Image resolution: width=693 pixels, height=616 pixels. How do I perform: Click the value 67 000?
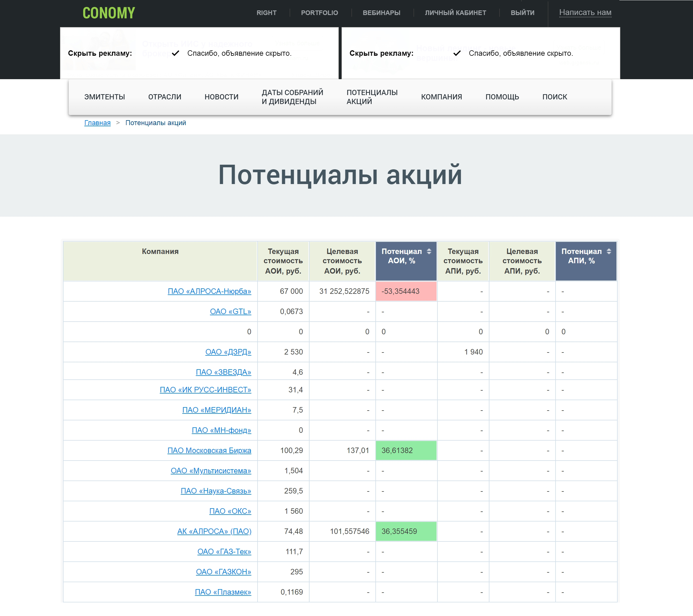(x=291, y=291)
